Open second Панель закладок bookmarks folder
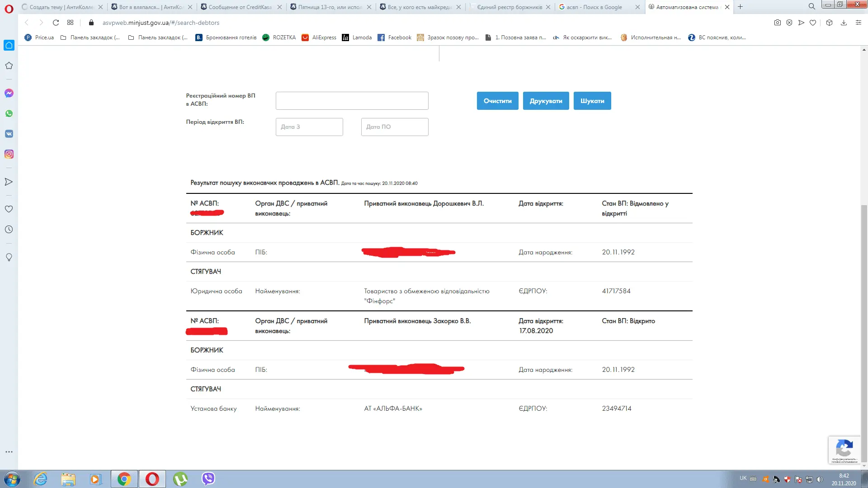The width and height of the screenshot is (868, 488). click(x=158, y=38)
